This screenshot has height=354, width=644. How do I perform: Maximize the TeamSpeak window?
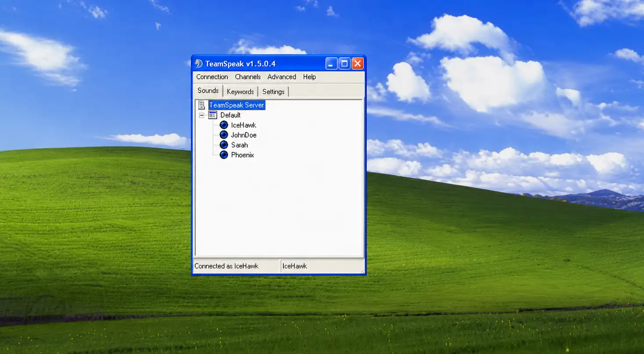[x=344, y=64]
